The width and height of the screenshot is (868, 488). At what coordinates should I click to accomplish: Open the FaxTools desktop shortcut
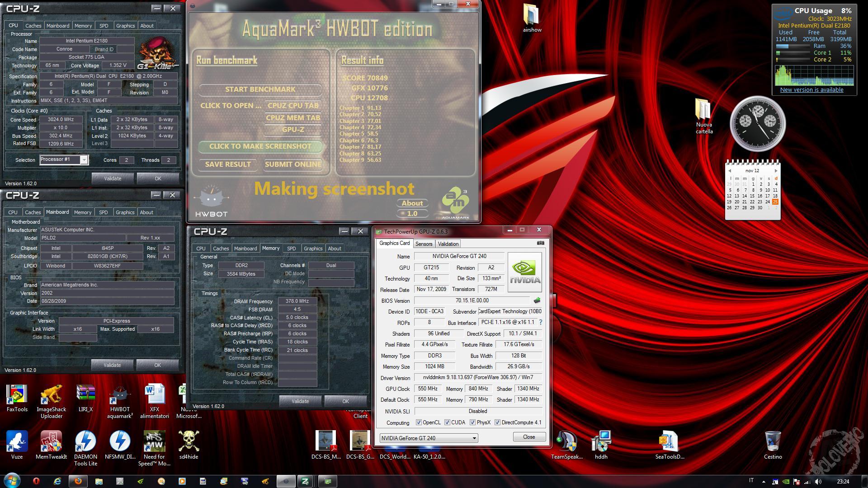(x=17, y=399)
